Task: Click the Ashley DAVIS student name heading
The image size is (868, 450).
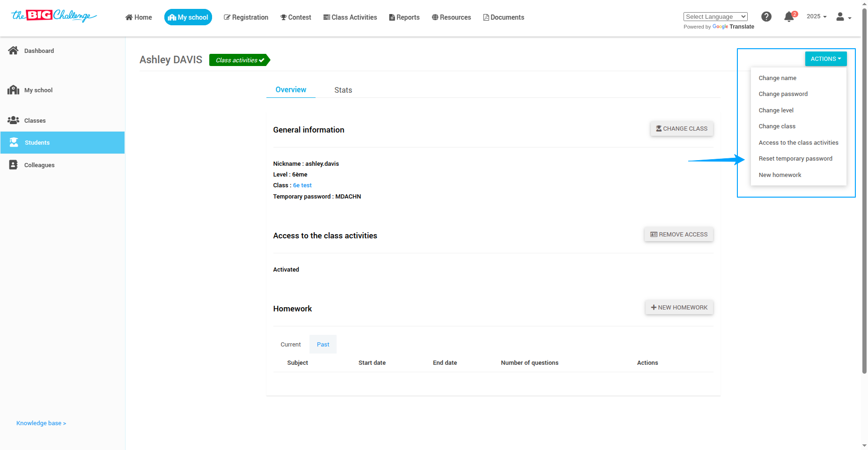Action: (171, 60)
